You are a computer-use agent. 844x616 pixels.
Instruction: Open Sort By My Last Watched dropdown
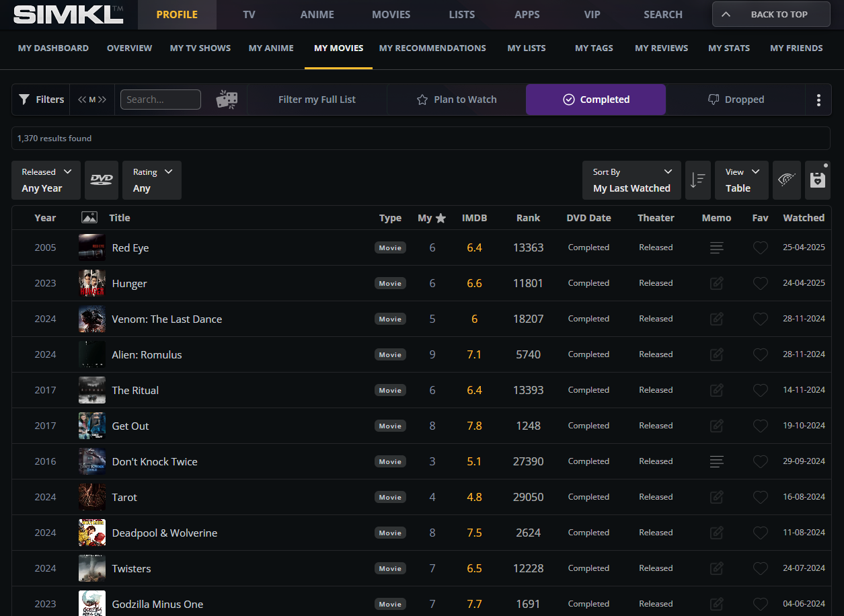tap(631, 180)
